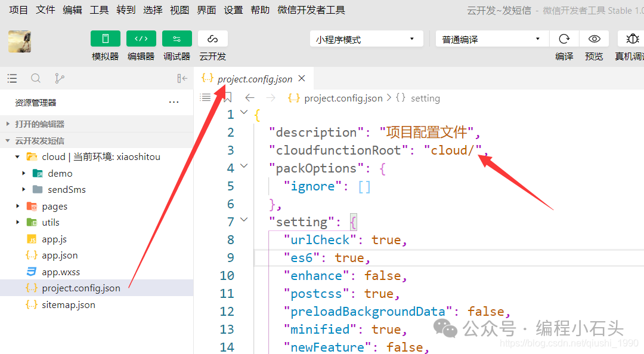This screenshot has width=644, height=354.
Task: Open the 界面 menu
Action: (x=206, y=10)
